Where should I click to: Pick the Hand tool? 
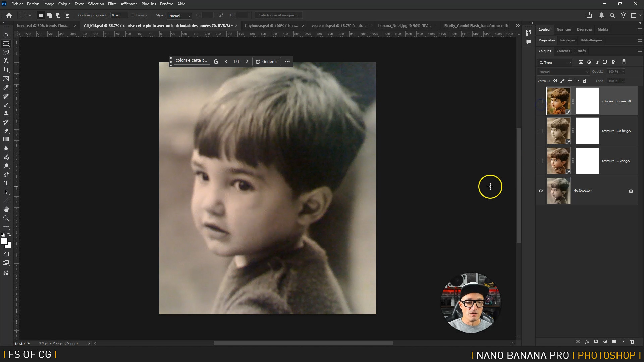(x=6, y=209)
